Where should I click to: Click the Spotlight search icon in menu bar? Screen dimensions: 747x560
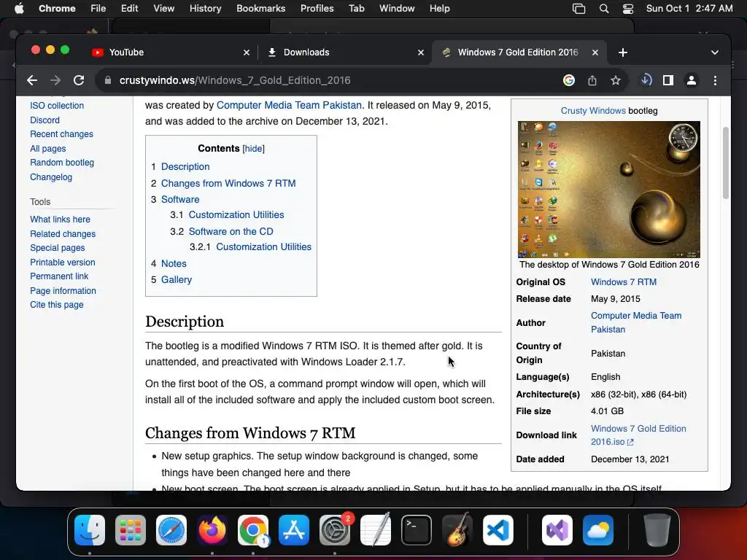click(603, 9)
